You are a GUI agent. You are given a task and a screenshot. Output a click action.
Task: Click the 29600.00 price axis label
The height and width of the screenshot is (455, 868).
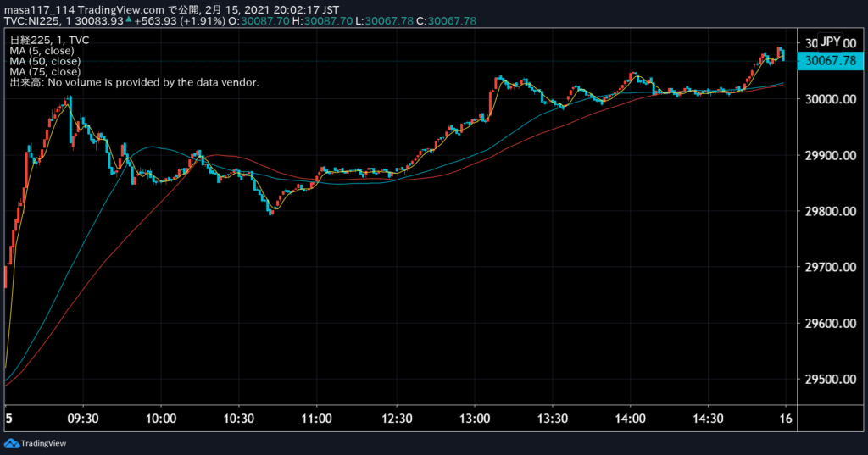click(x=831, y=324)
